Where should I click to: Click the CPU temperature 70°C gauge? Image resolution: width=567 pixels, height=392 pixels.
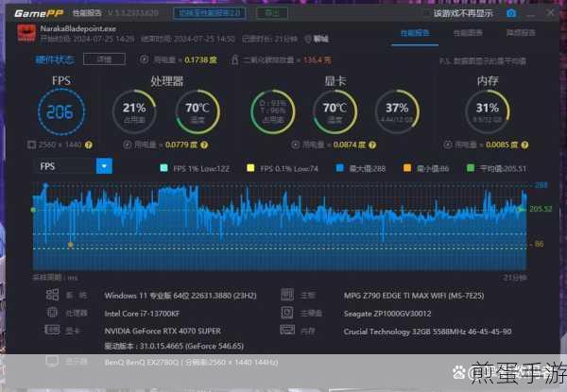[198, 111]
